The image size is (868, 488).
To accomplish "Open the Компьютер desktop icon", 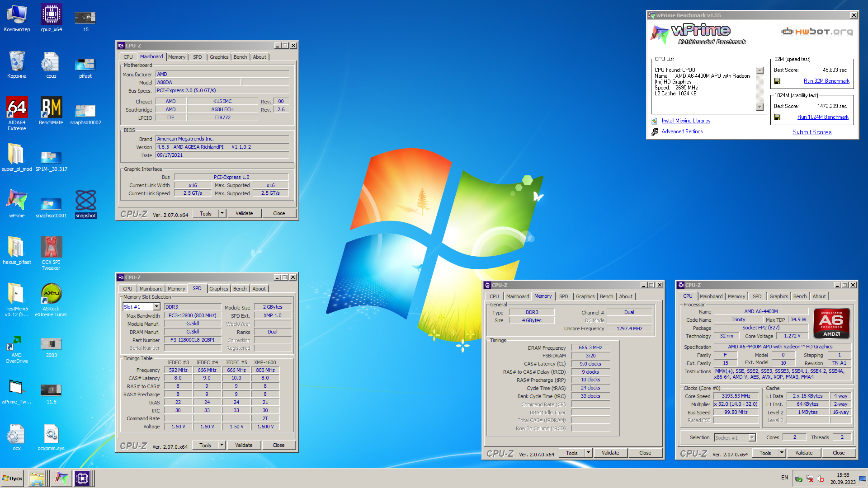I will pyautogui.click(x=17, y=18).
